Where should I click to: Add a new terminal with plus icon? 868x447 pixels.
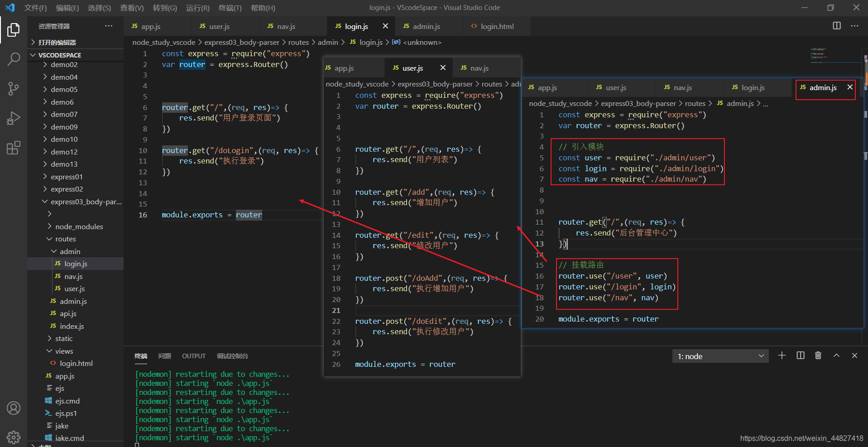(x=782, y=356)
